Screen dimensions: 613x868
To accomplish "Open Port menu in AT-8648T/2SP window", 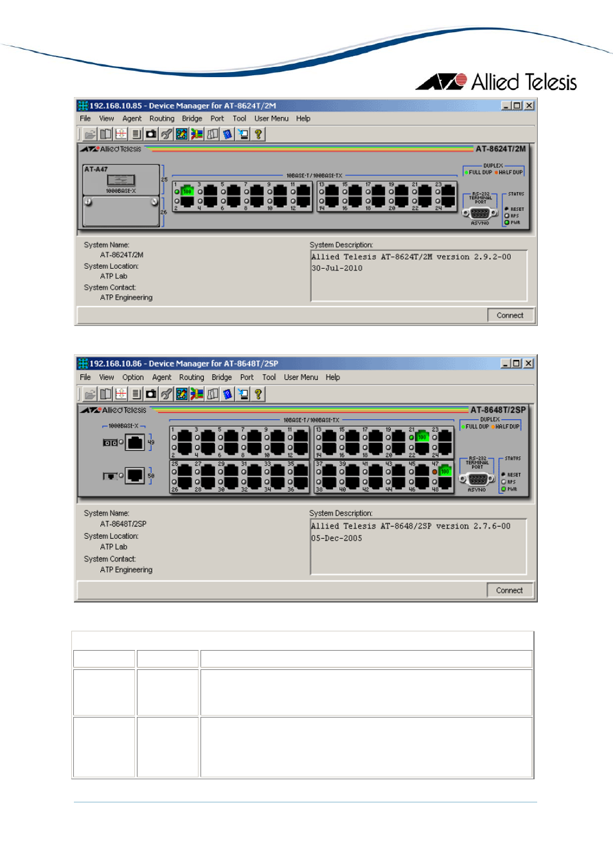I will tap(247, 377).
